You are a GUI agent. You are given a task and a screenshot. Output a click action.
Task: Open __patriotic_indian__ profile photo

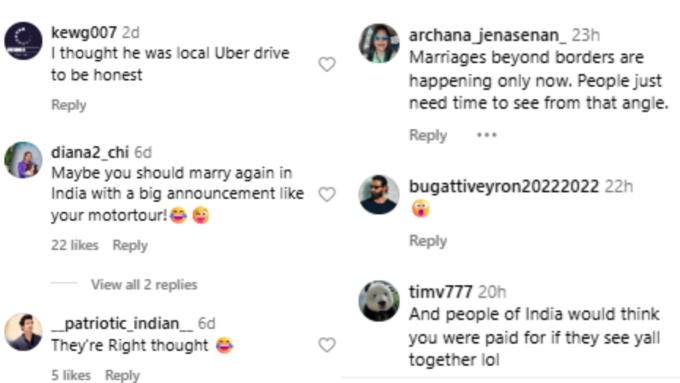point(23,332)
